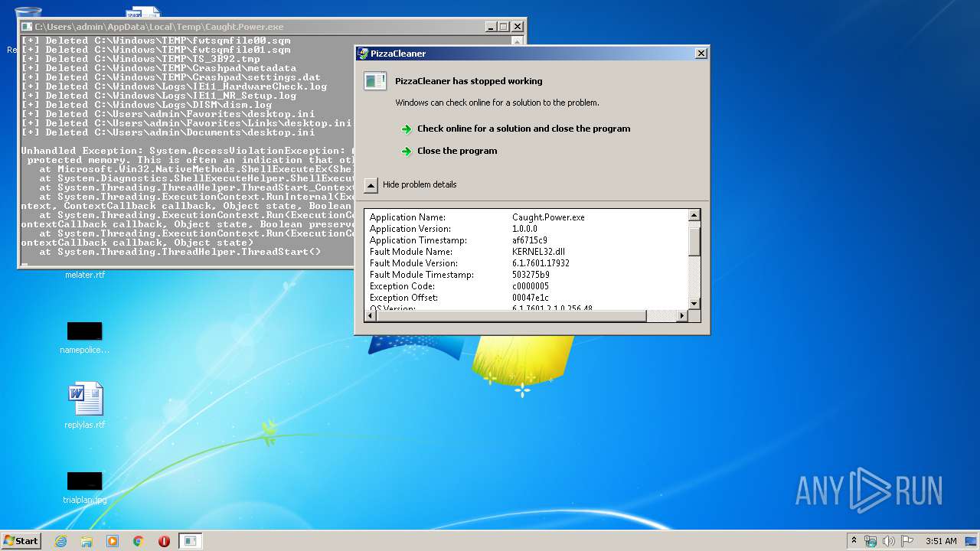The width and height of the screenshot is (980, 551).
Task: Open Windows Explorer from the taskbar
Action: [87, 541]
